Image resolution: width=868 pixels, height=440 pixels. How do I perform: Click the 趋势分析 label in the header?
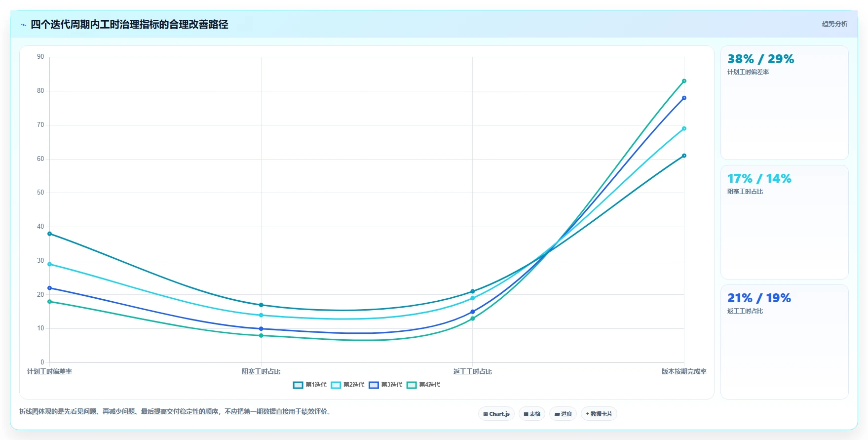(834, 24)
